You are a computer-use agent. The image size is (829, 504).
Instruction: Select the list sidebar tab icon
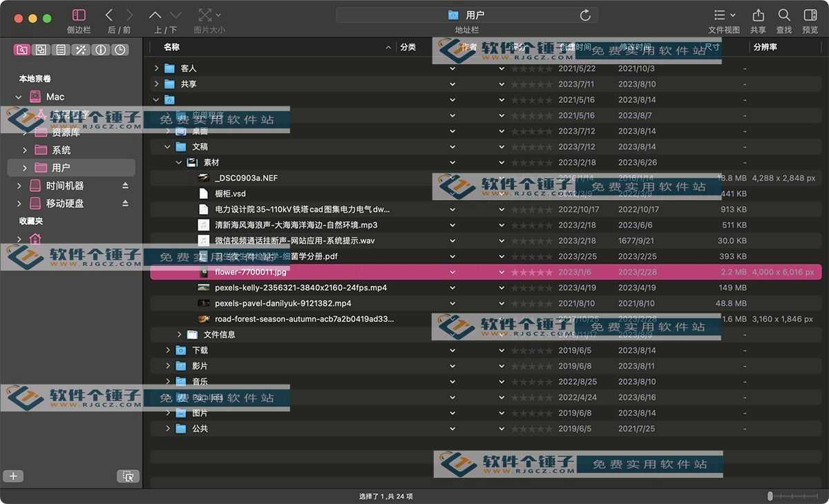point(61,50)
